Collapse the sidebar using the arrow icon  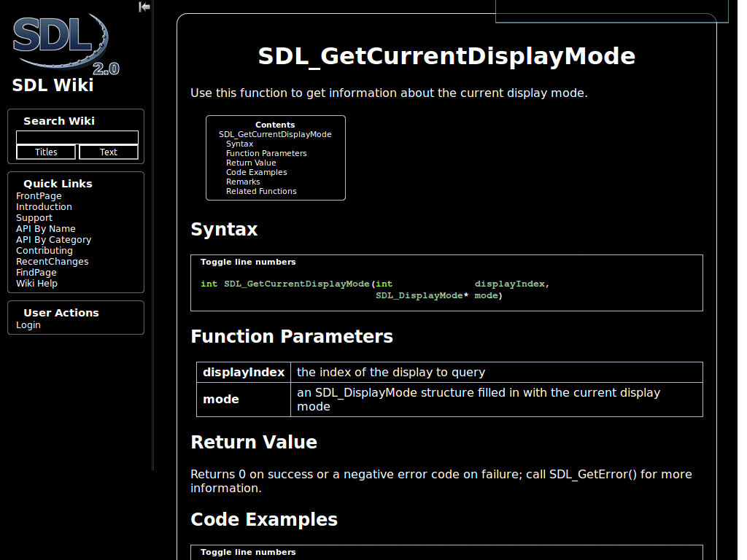tap(144, 7)
